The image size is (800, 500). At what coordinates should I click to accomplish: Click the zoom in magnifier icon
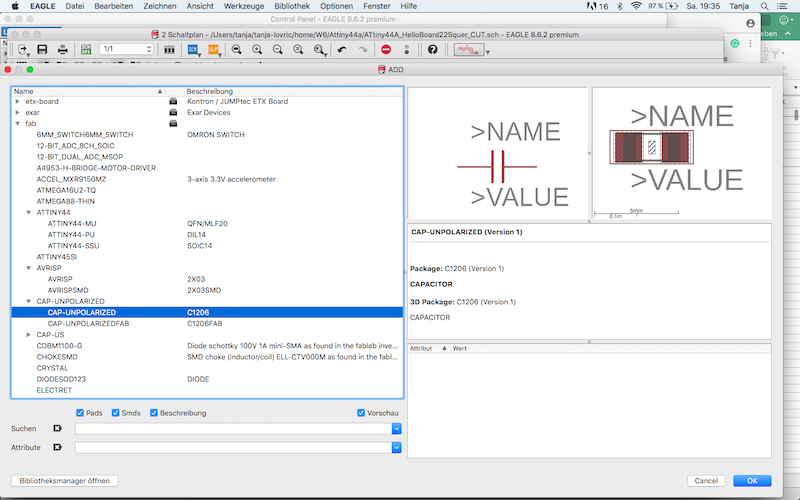(x=257, y=49)
